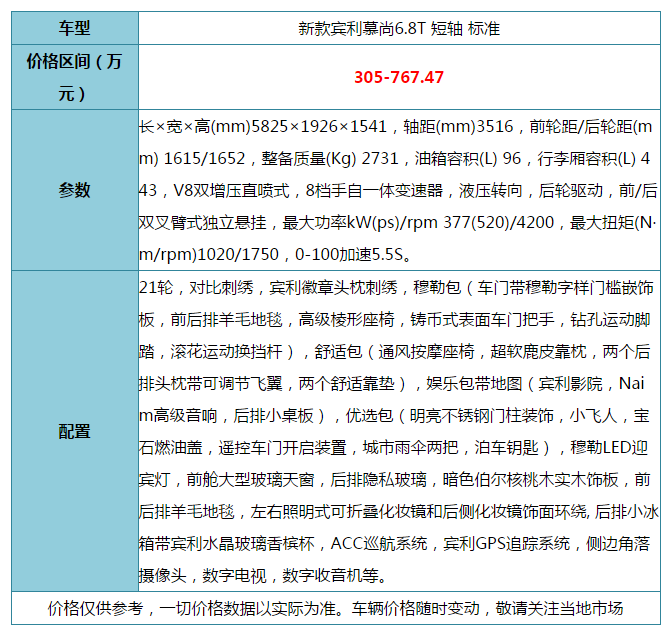Click the text 数字电视，数字收音机等
The image size is (670, 634).
(x=291, y=576)
